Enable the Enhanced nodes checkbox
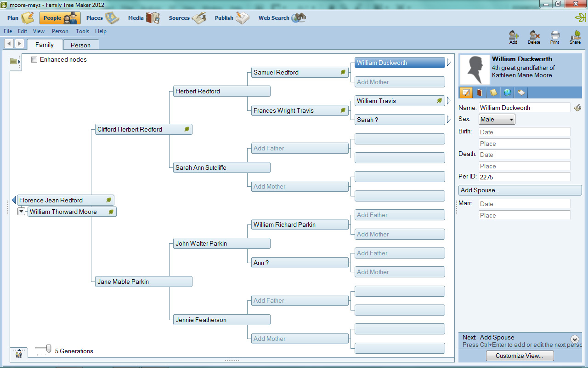Screen dimensions: 588x368 coord(34,60)
